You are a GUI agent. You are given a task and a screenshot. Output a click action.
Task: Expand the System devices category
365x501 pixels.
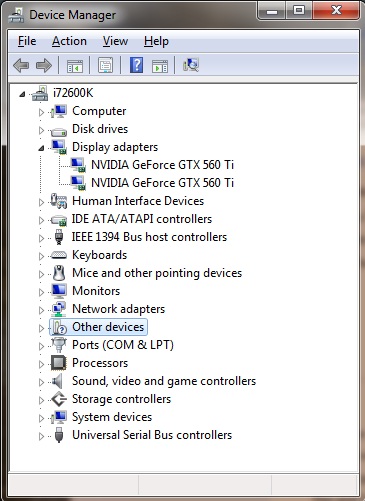coord(41,418)
